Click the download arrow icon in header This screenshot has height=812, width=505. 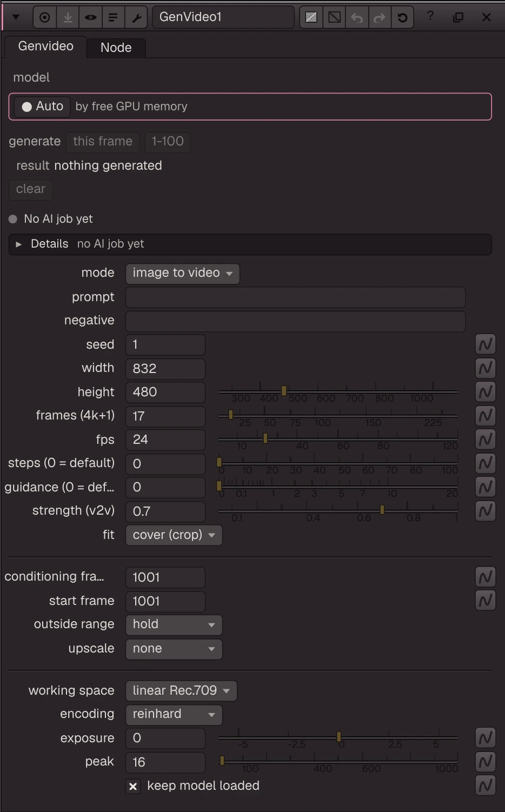68,17
